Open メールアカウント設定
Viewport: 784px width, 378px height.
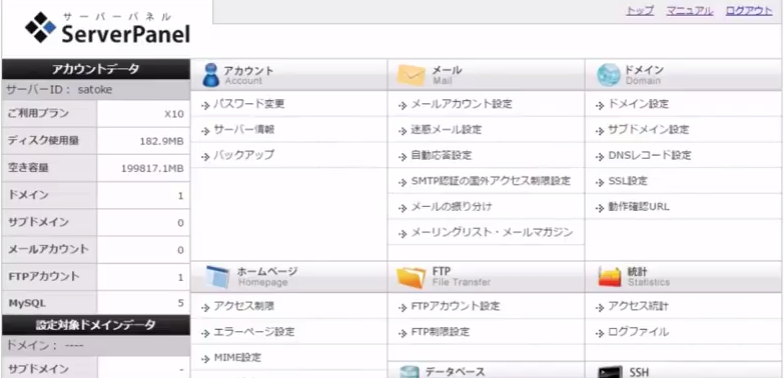pyautogui.click(x=462, y=104)
